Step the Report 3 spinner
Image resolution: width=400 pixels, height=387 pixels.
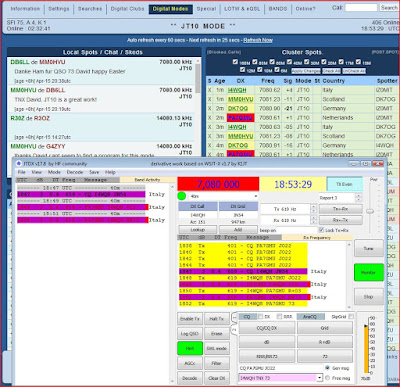pyautogui.click(x=359, y=198)
